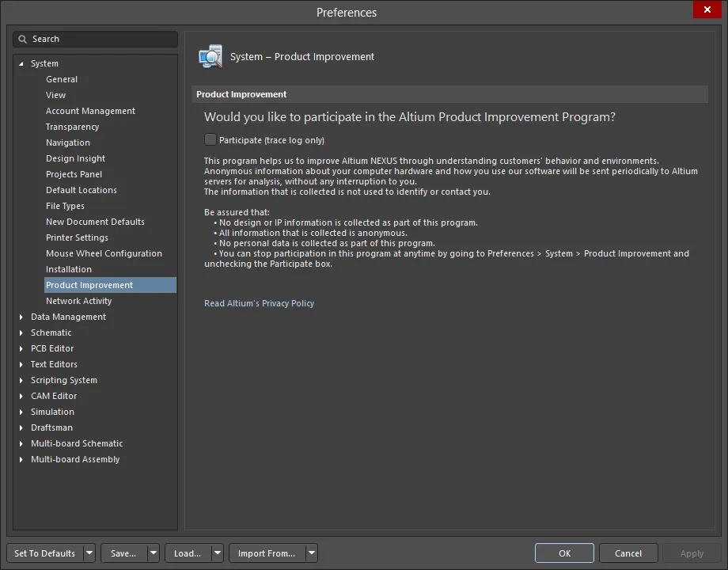
Task: Tick the Participate (trace log only) checkbox
Action: tap(210, 139)
